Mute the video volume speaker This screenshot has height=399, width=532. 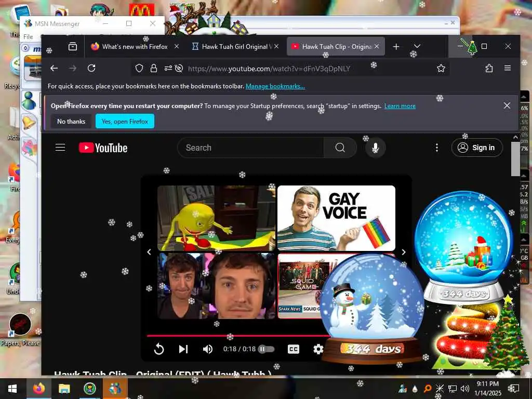pos(208,349)
